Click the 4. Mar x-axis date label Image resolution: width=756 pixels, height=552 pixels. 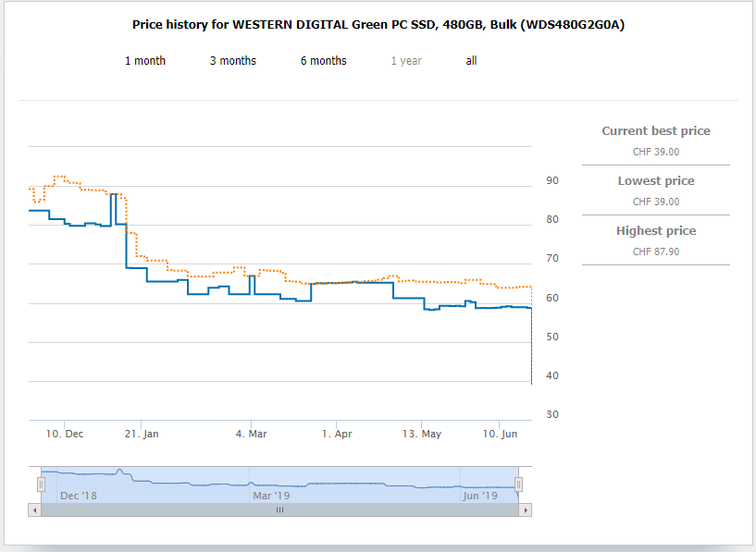[252, 434]
